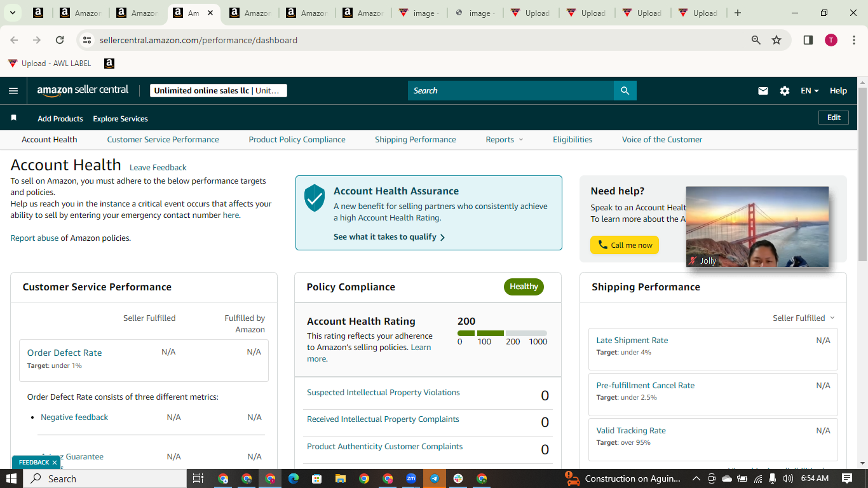Image resolution: width=868 pixels, height=488 pixels.
Task: Open the browser side panel icon
Action: [x=808, y=40]
